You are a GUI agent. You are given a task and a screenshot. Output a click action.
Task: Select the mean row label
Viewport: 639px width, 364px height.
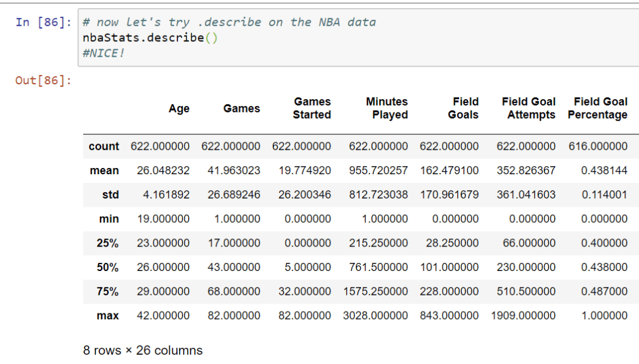pos(104,170)
